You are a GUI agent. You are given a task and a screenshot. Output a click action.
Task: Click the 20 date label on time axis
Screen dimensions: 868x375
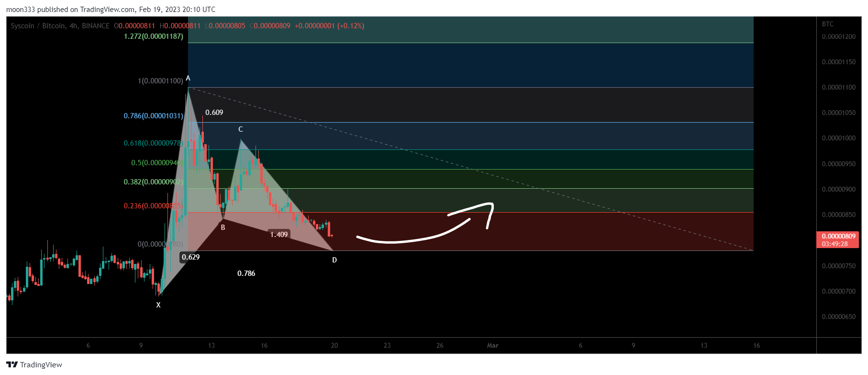click(334, 345)
